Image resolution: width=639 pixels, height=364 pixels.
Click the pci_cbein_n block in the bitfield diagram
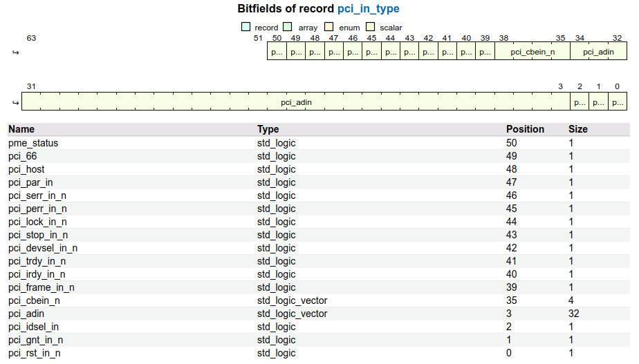point(532,51)
